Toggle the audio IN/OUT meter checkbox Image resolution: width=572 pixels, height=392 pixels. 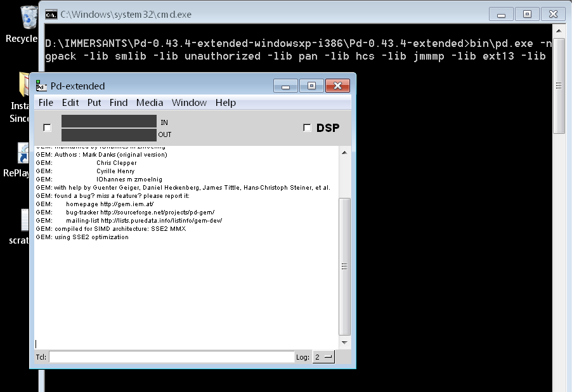47,128
